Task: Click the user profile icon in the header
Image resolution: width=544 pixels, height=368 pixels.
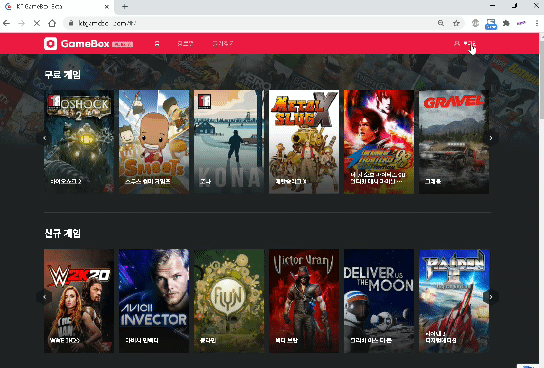Action: coord(457,43)
